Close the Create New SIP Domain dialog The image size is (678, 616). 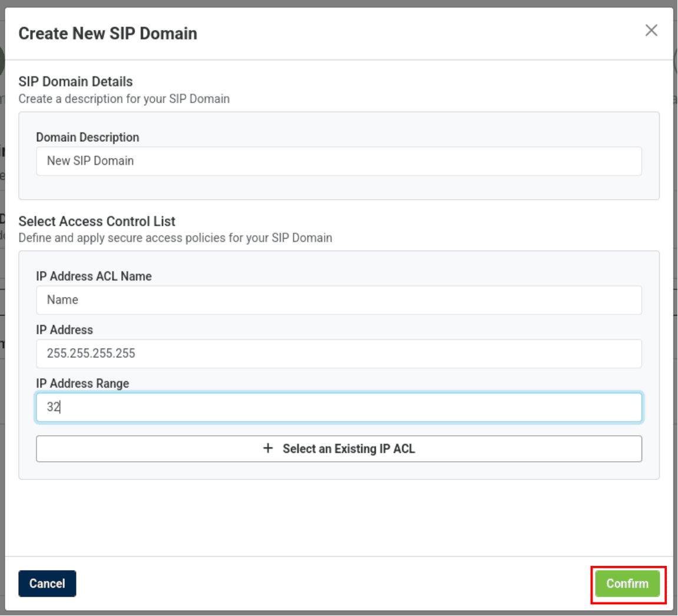point(651,31)
